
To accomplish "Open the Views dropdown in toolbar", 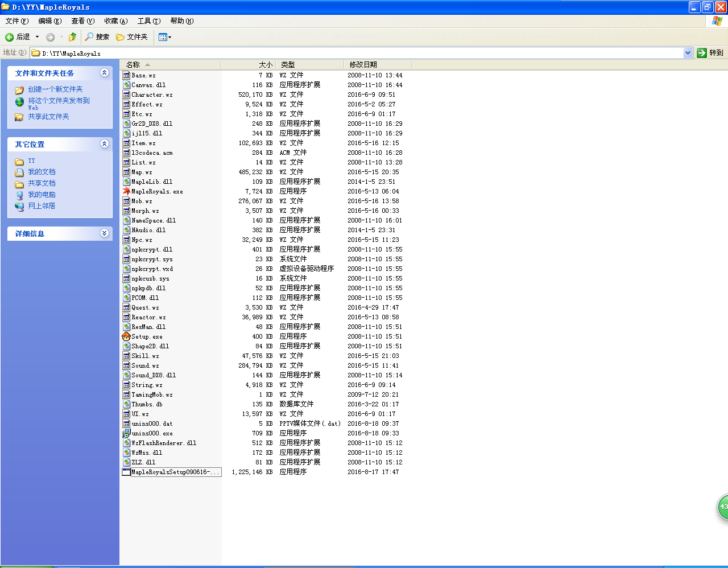I will tap(165, 37).
